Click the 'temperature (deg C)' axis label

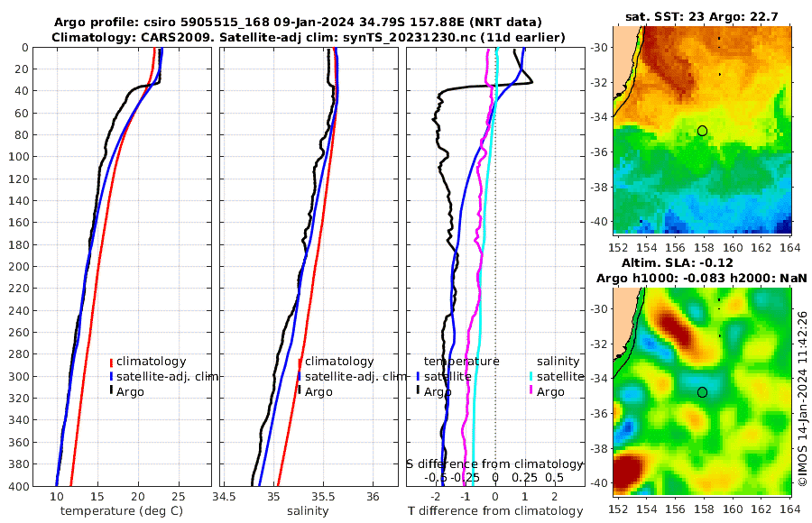click(x=122, y=511)
